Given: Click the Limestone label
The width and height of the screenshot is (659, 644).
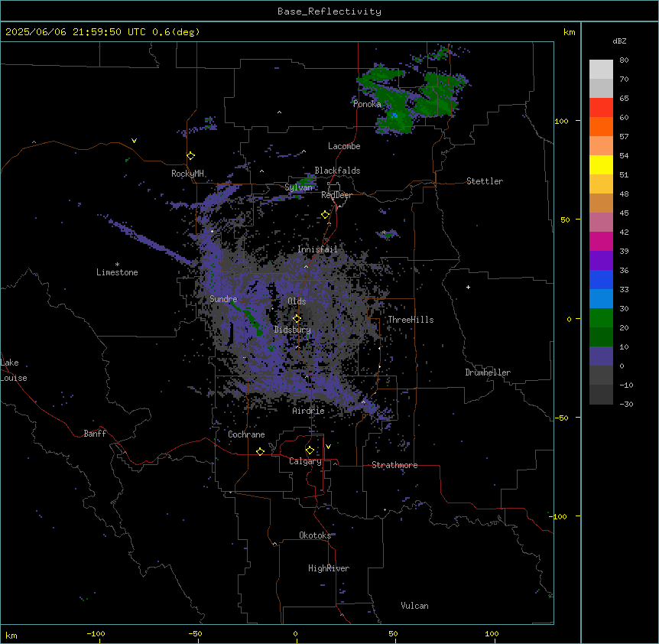Looking at the screenshot, I should (x=117, y=272).
